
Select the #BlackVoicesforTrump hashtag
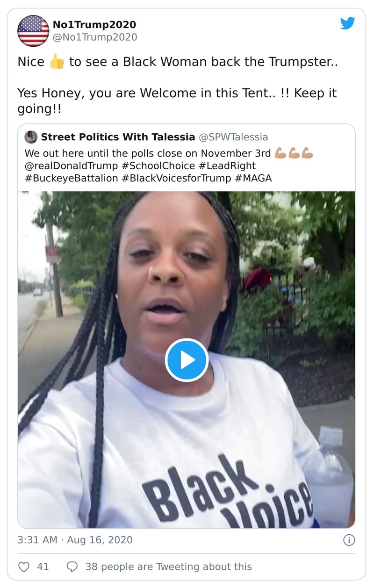coord(180,178)
